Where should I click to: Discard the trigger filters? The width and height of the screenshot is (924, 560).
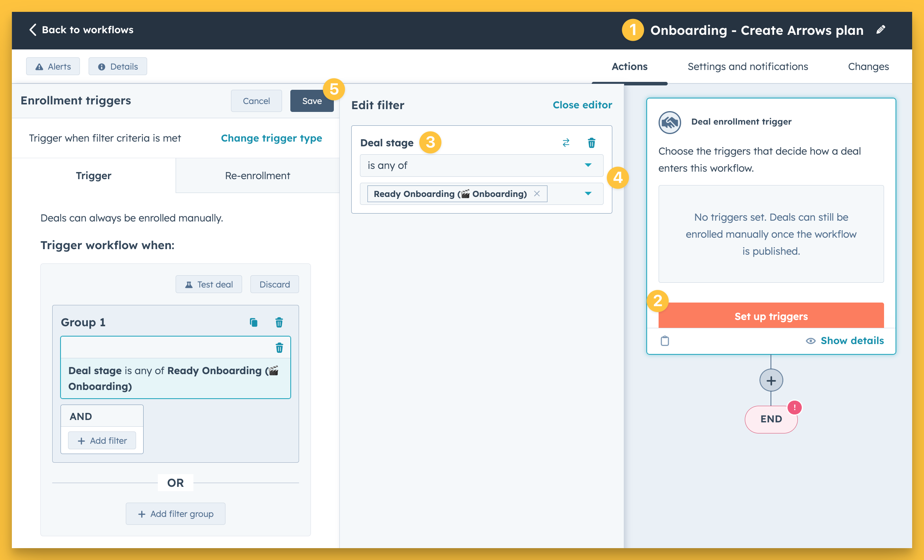(275, 284)
